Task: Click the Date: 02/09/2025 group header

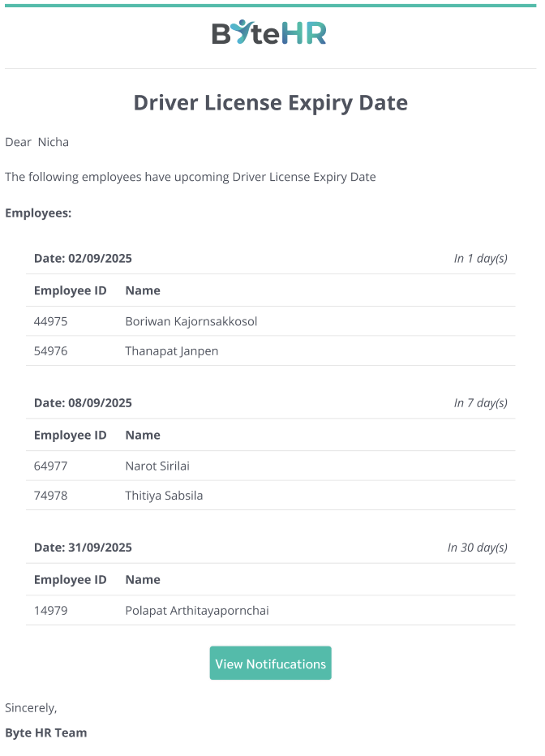Action: (83, 259)
